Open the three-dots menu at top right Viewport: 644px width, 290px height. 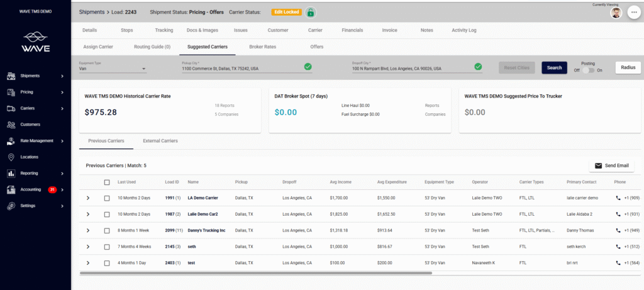tap(633, 13)
